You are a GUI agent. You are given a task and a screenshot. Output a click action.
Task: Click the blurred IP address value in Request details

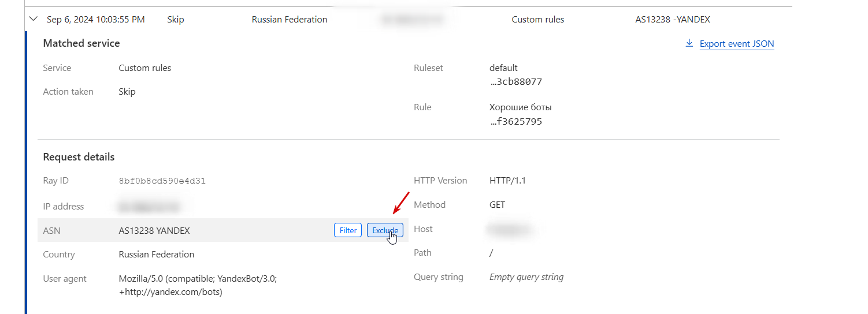[x=149, y=207]
